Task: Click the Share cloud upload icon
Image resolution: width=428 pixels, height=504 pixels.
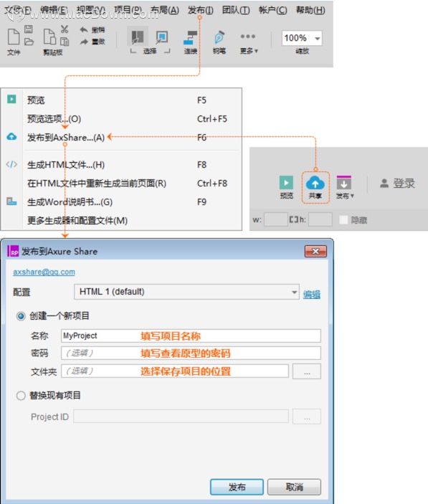Action: 315,184
